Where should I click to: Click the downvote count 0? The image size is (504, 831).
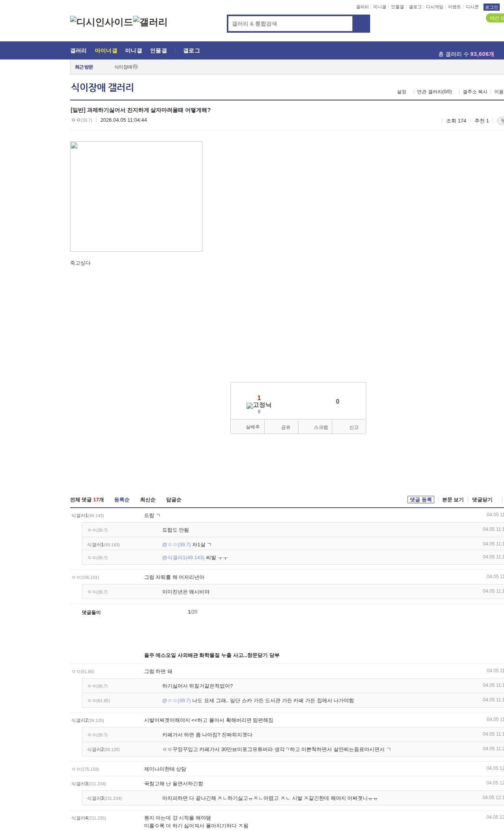(337, 401)
